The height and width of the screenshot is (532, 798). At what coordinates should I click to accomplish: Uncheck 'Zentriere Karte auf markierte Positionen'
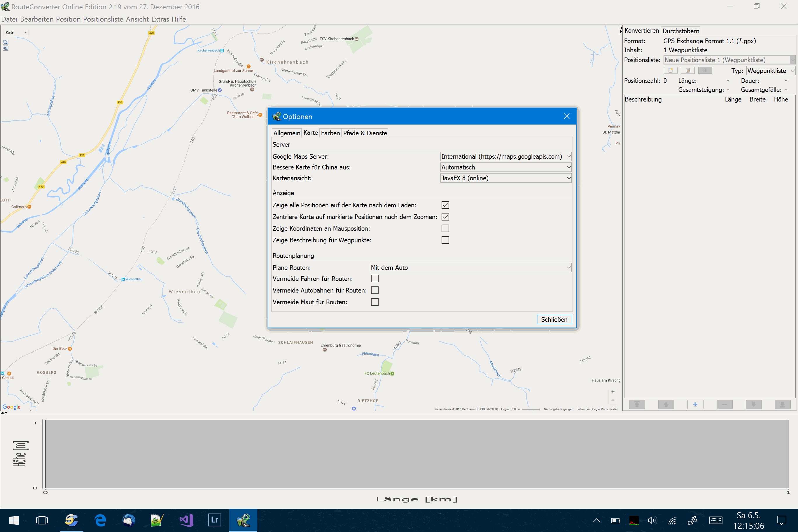(x=445, y=217)
